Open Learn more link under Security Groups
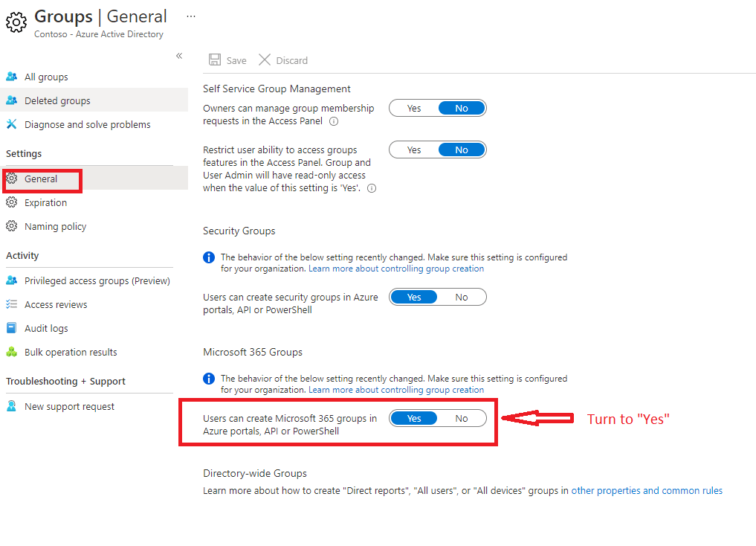The height and width of the screenshot is (546, 756). coord(395,269)
